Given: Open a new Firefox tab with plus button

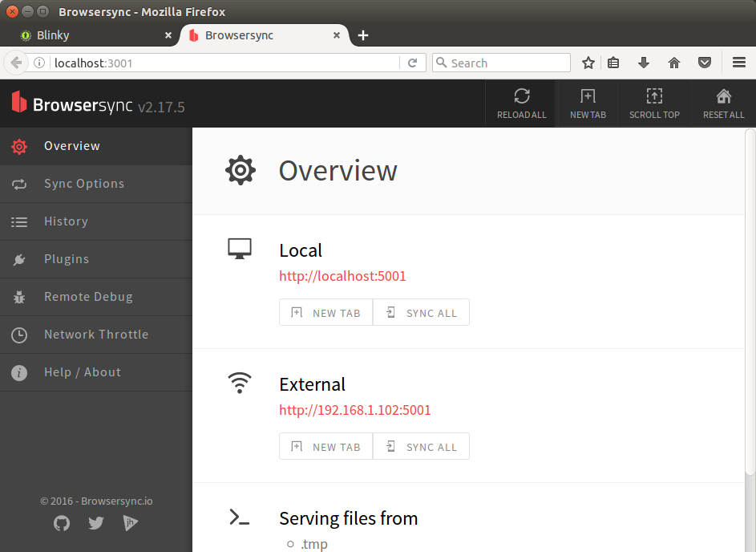Looking at the screenshot, I should [x=363, y=35].
